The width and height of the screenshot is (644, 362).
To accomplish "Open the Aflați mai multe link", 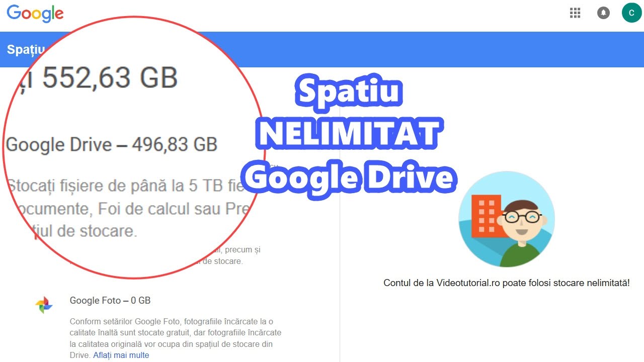I will (121, 355).
